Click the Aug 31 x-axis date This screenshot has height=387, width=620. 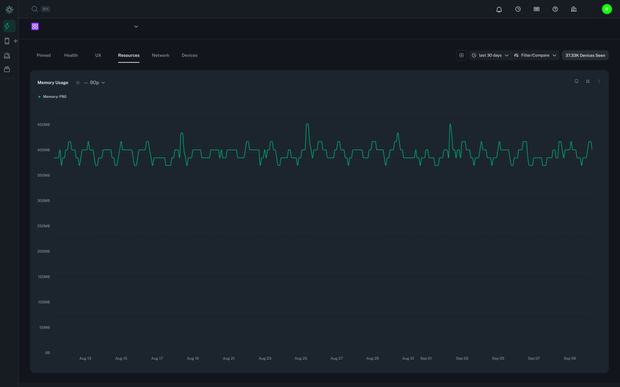pos(408,358)
